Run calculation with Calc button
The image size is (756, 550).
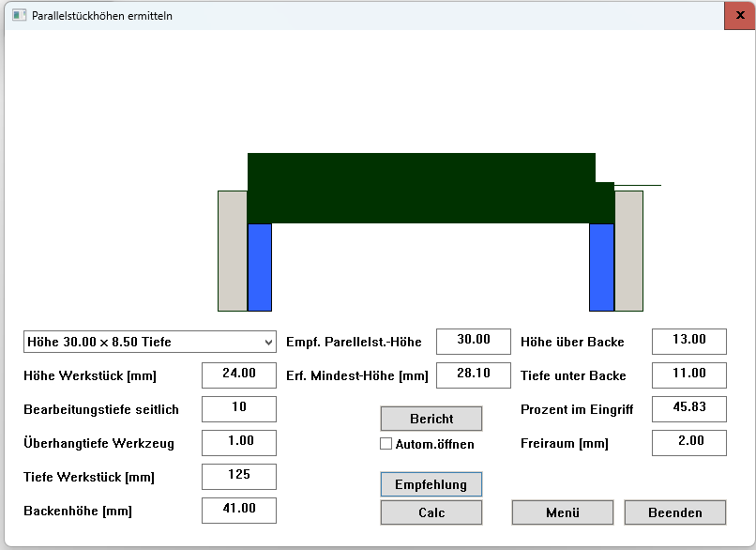431,512
